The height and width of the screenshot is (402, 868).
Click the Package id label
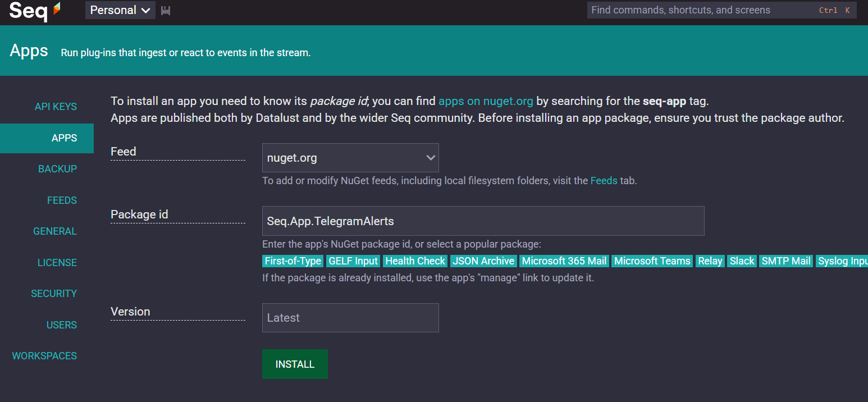[139, 214]
